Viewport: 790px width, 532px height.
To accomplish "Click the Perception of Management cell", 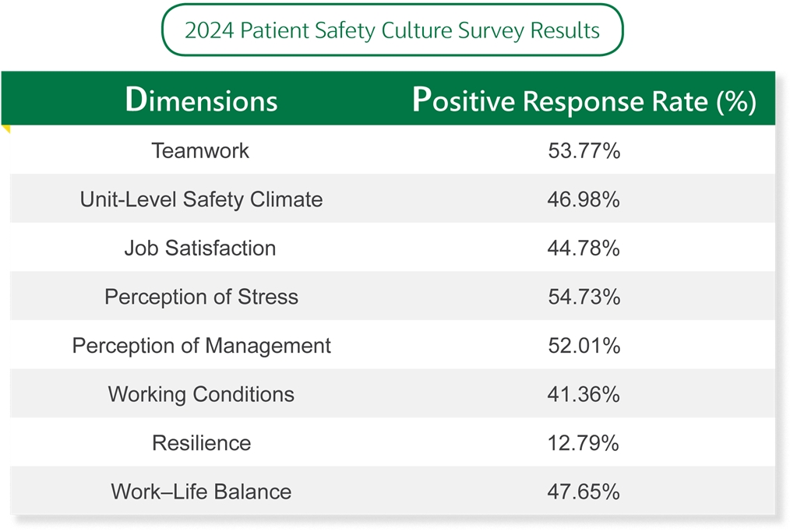I will tap(201, 346).
